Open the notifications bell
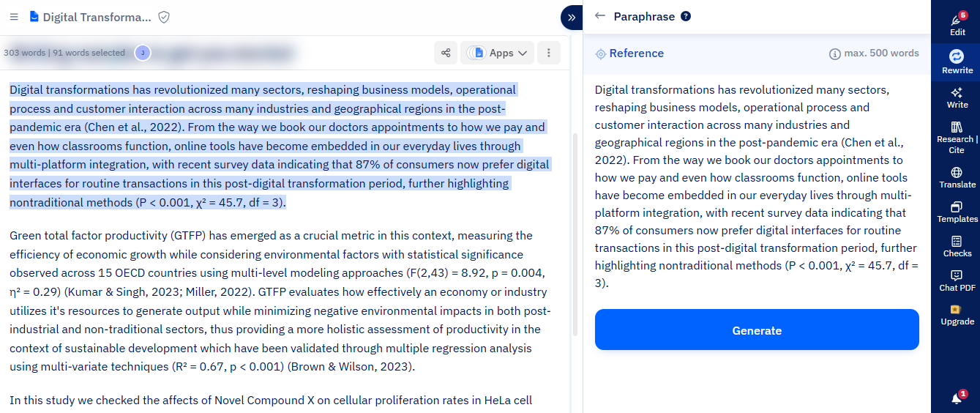The height and width of the screenshot is (413, 980). [x=957, y=398]
